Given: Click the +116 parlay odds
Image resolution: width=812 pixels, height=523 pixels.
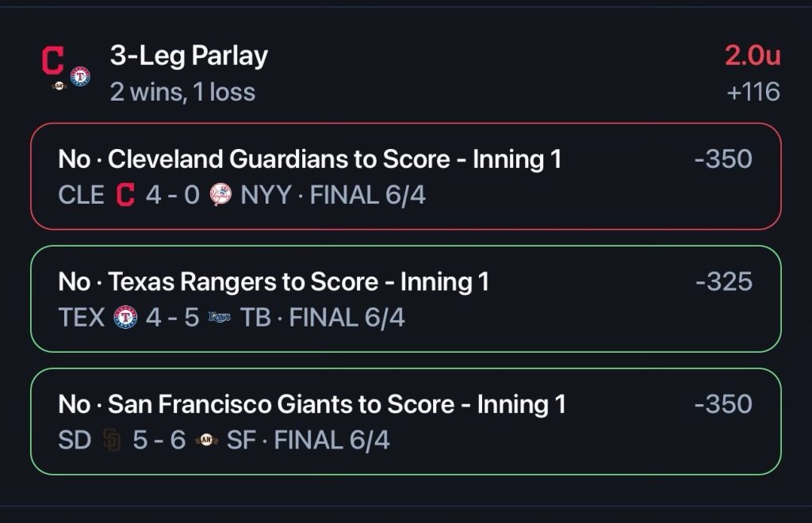Looking at the screenshot, I should click(x=753, y=92).
